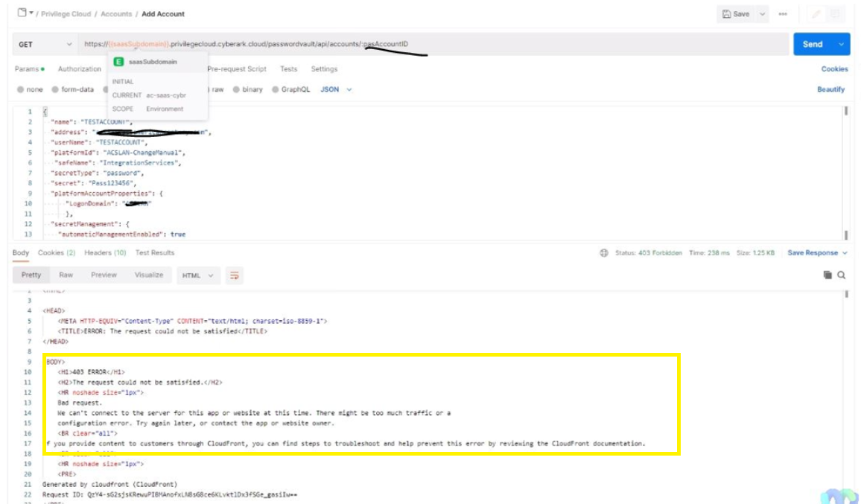Open the Authorization tab
The height and width of the screenshot is (504, 861).
click(x=80, y=69)
